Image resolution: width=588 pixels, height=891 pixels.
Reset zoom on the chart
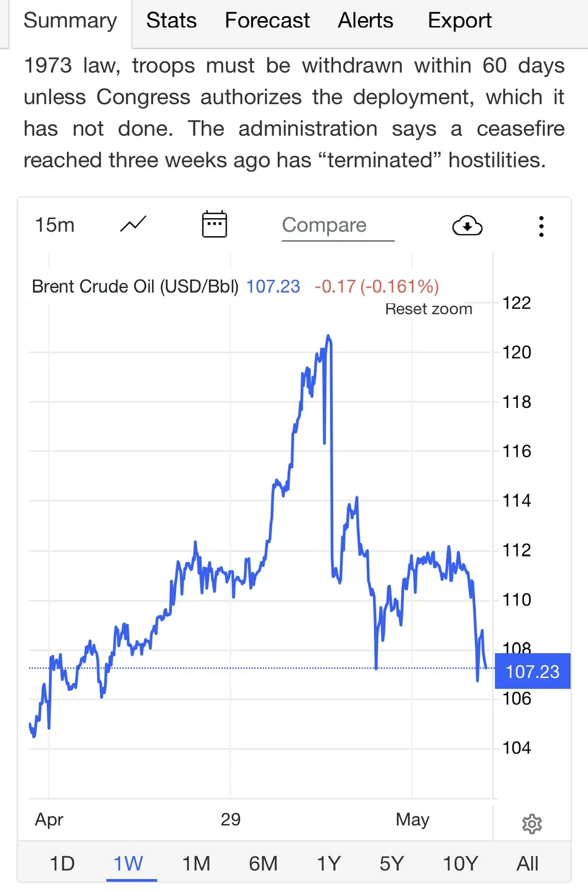428,309
